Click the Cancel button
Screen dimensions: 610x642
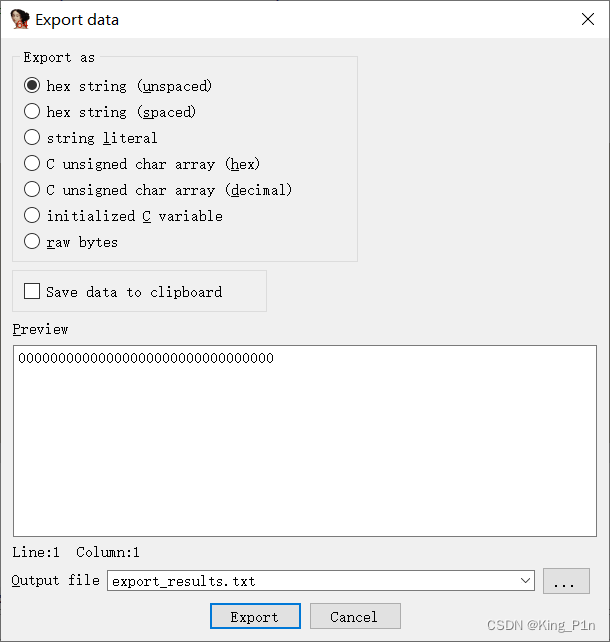355,616
